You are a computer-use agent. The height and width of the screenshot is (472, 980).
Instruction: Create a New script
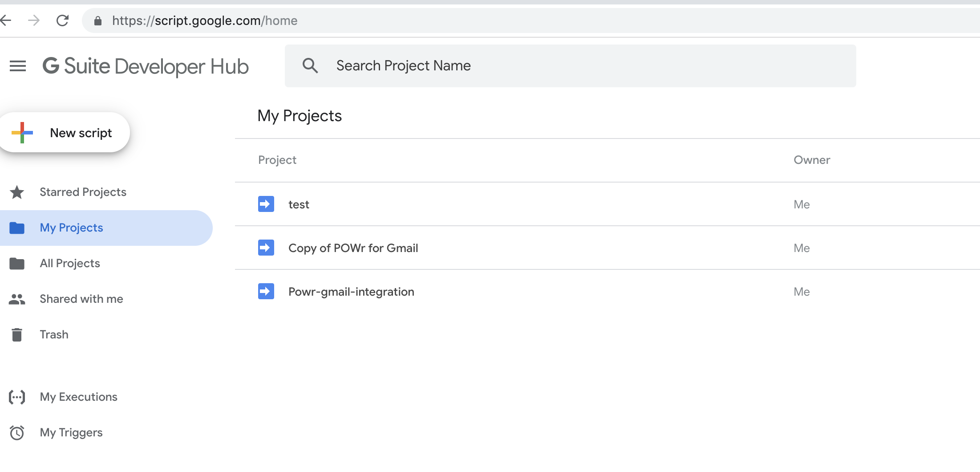[65, 133]
